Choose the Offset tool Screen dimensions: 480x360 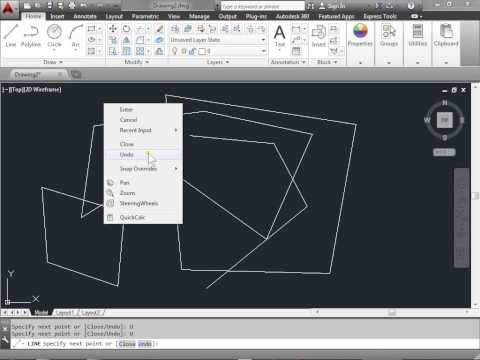pos(160,51)
